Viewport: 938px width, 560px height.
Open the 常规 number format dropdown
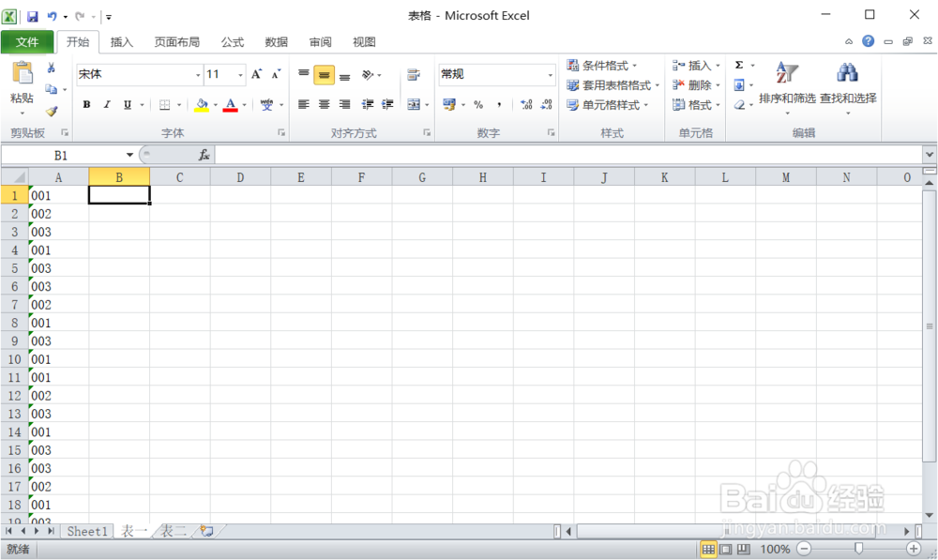click(551, 75)
